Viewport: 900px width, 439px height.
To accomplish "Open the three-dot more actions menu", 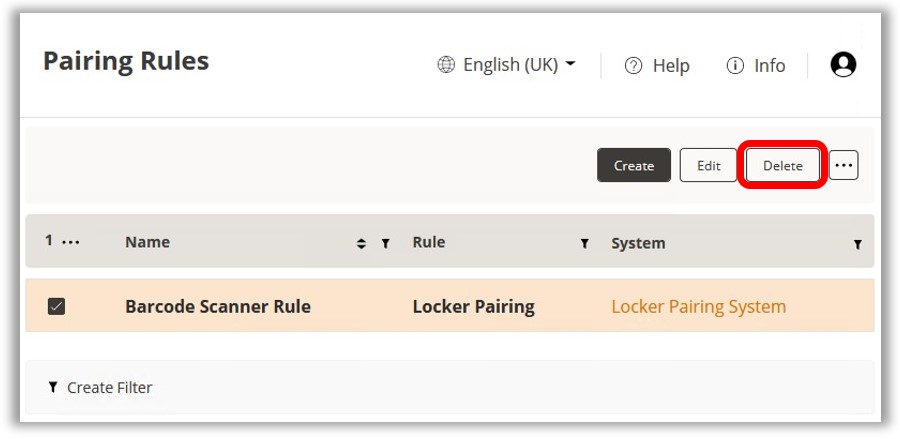I will click(x=843, y=166).
